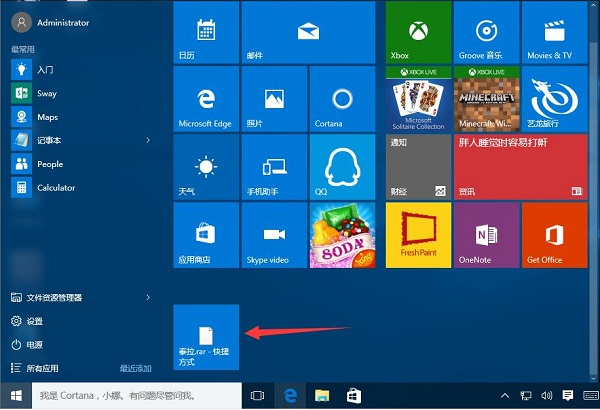Open the OneNote tile

[486, 235]
